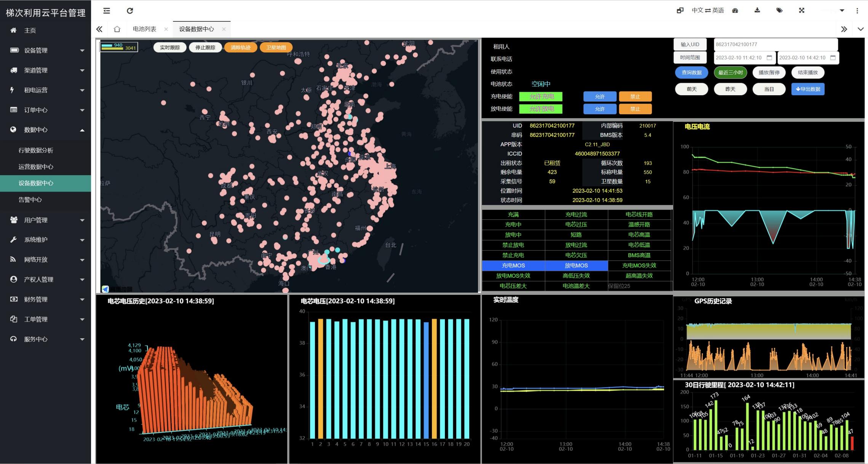Click 实时跟踪 button on map
The width and height of the screenshot is (868, 464).
click(170, 47)
